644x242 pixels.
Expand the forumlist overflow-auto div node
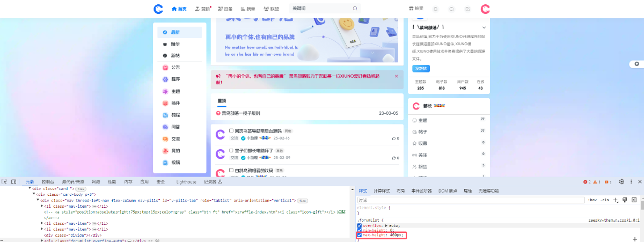(x=42, y=240)
